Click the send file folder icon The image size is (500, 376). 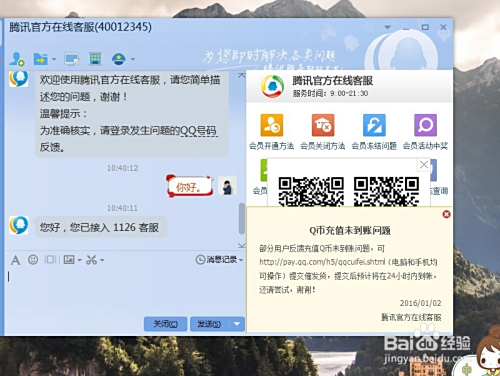pos(41,59)
